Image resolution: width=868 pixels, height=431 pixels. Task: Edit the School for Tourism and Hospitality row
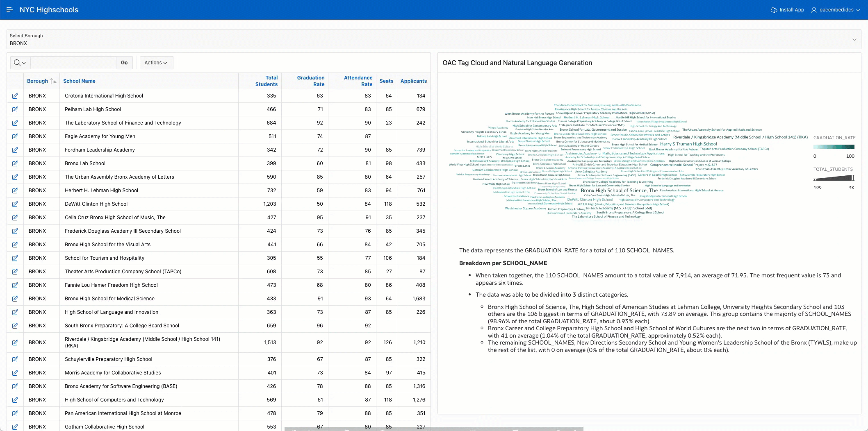pyautogui.click(x=15, y=258)
